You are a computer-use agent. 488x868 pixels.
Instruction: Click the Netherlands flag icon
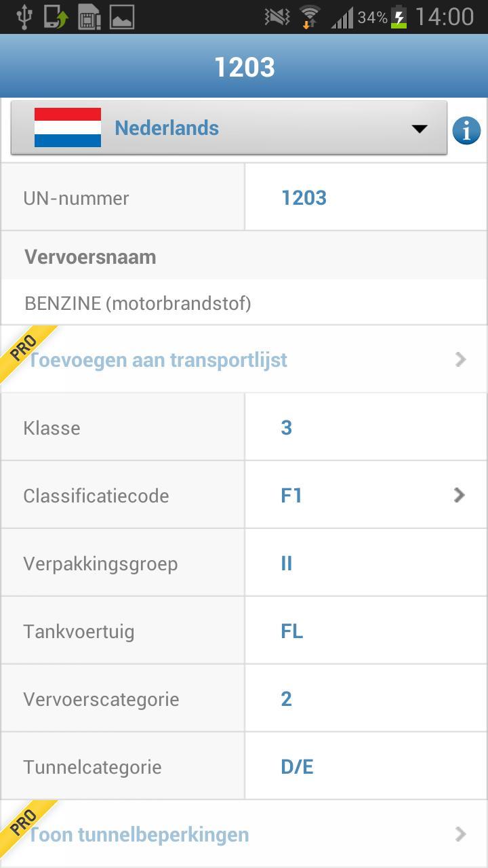68,127
